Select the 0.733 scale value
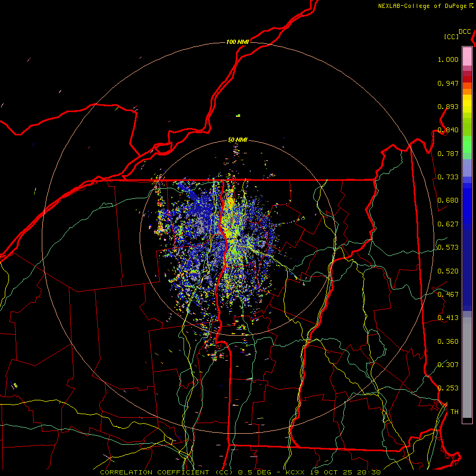476x476 pixels. point(448,177)
